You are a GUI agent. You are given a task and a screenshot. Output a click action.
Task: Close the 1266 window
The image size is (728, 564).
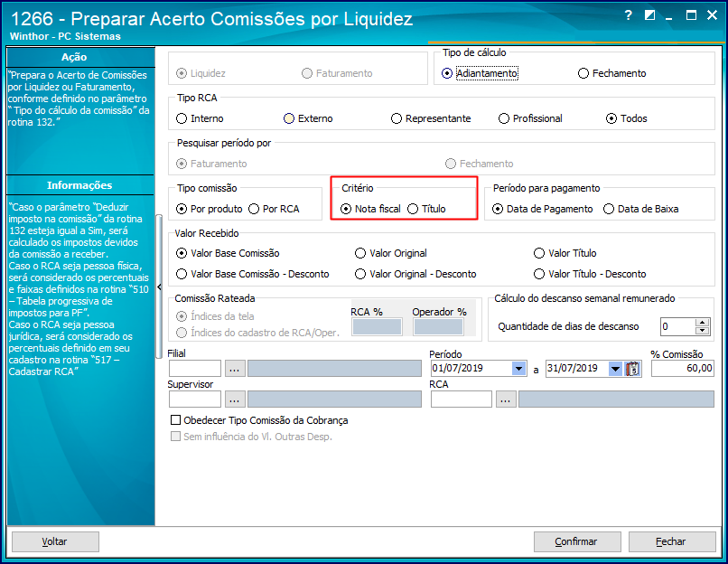click(x=713, y=15)
